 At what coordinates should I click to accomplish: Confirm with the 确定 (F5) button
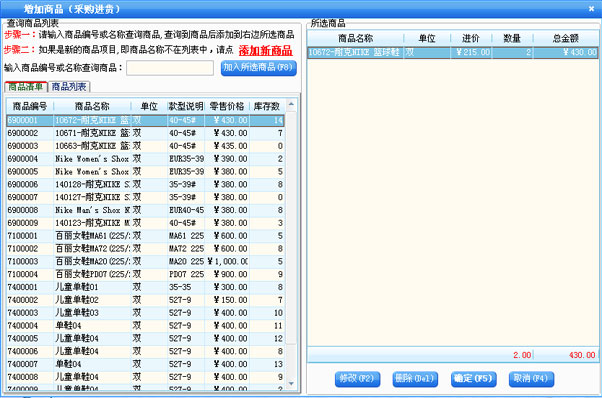pyautogui.click(x=473, y=379)
